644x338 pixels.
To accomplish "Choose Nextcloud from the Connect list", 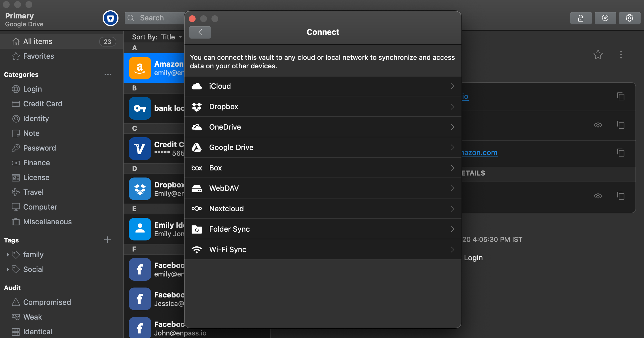I will point(323,209).
